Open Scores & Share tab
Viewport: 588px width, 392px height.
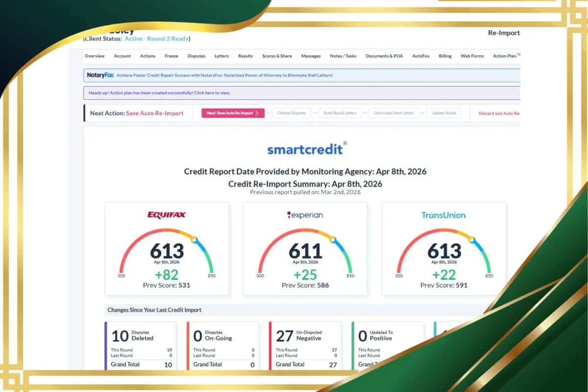coord(277,56)
